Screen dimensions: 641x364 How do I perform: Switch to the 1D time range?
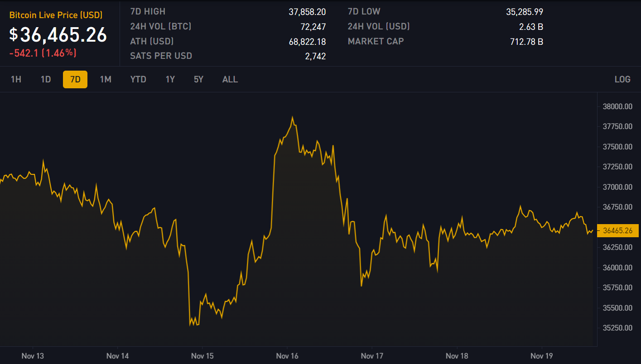pyautogui.click(x=46, y=79)
